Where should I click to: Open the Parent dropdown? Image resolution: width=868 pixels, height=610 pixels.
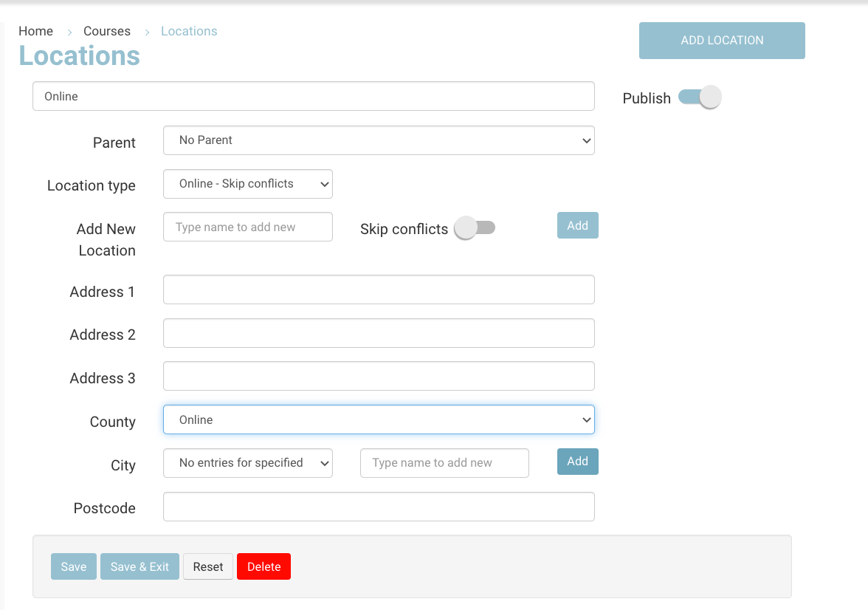pyautogui.click(x=379, y=140)
